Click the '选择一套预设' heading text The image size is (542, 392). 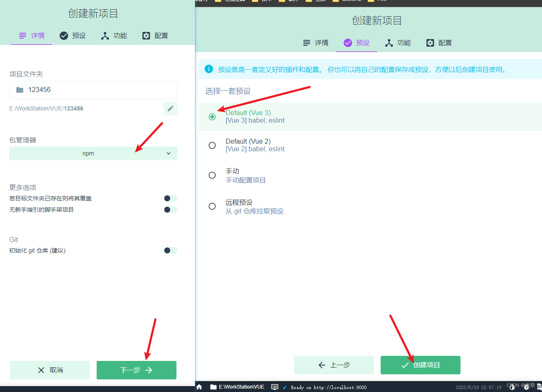coord(228,91)
